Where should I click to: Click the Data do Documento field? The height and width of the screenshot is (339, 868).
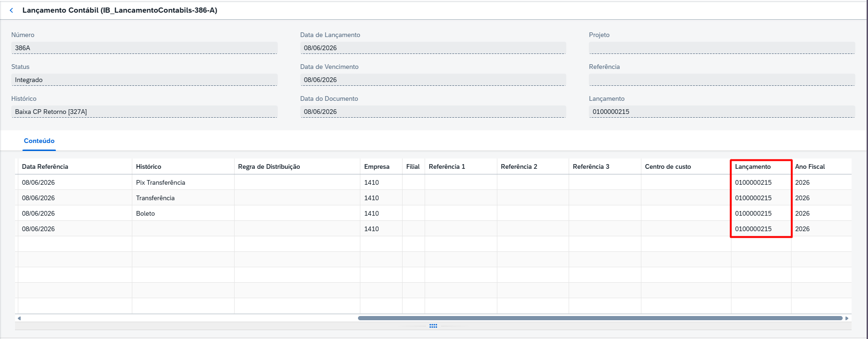(433, 112)
